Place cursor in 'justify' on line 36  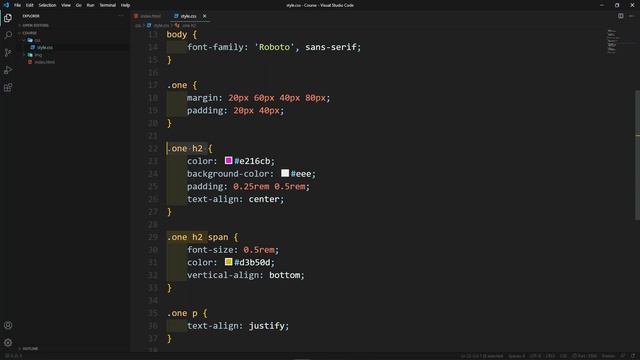[267, 326]
